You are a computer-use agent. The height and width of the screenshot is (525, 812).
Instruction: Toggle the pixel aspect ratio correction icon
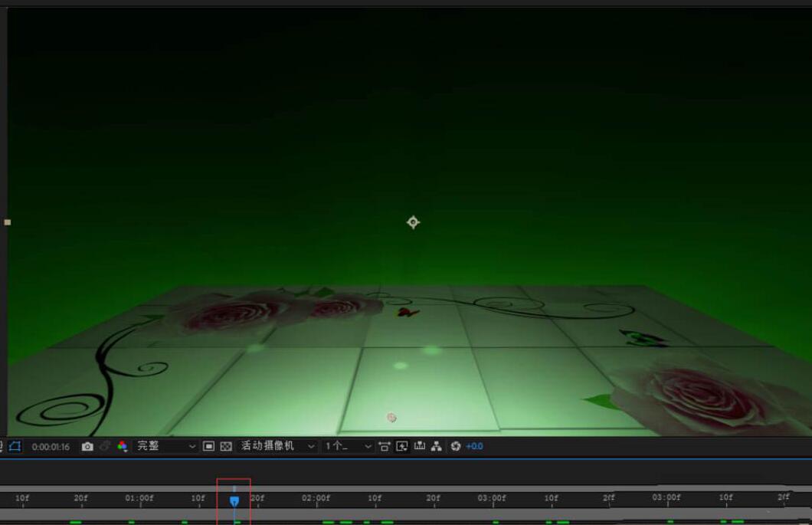(385, 446)
